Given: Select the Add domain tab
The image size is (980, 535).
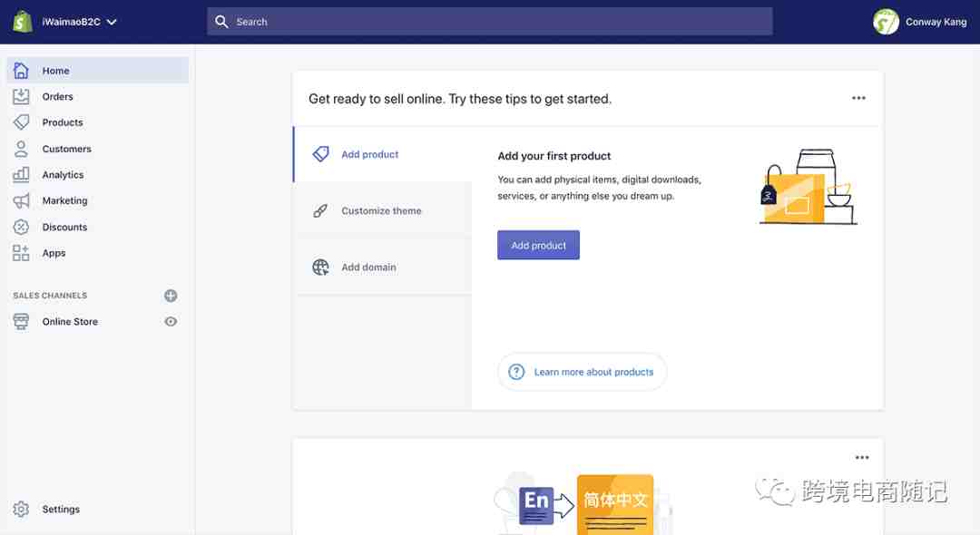Looking at the screenshot, I should tap(368, 267).
